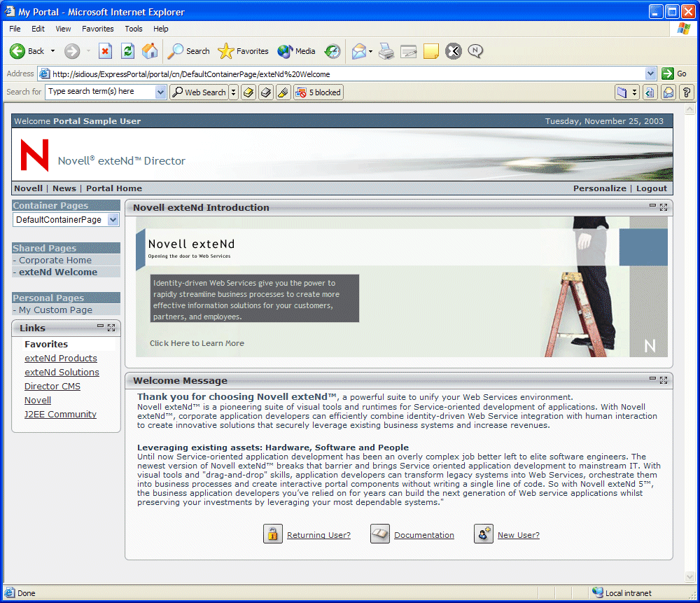Open the Web Search options dropdown arrow
700x603 pixels.
point(233,92)
